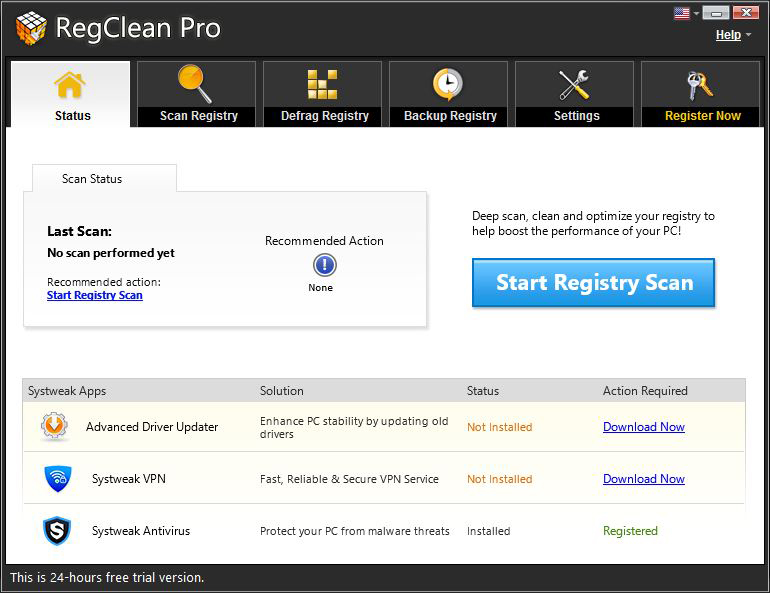Select the Systweak Antivirus name
770x593 pixels.
(x=141, y=531)
